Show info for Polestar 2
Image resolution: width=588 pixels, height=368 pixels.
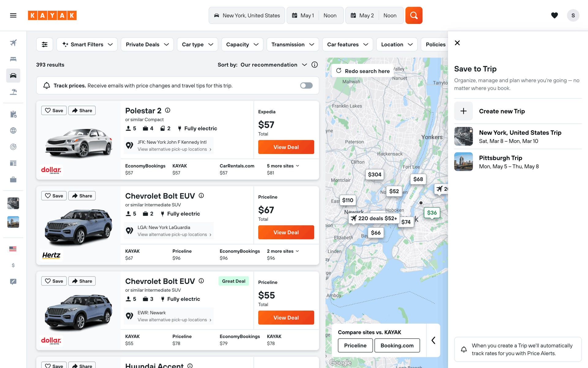click(168, 110)
